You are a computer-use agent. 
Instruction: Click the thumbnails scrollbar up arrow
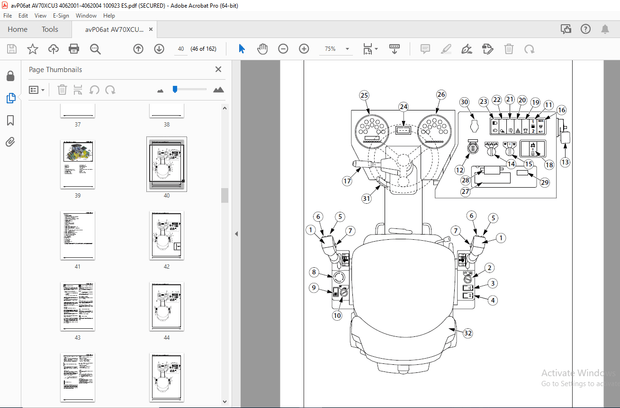tap(225, 108)
